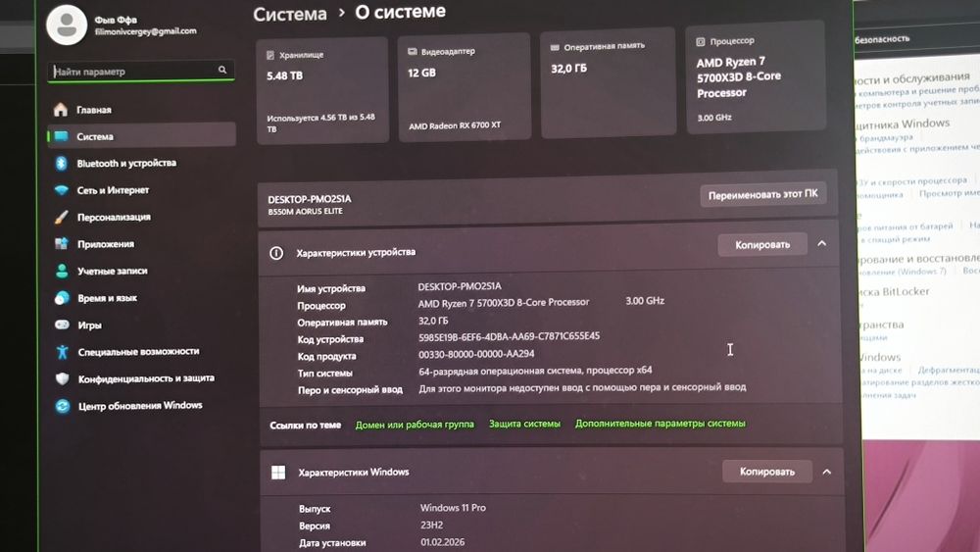Open Защита системы link
The width and height of the screenshot is (980, 552).
(524, 424)
